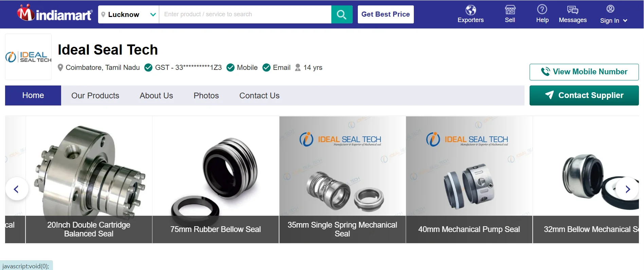Click the Email verified badge

(x=266, y=67)
